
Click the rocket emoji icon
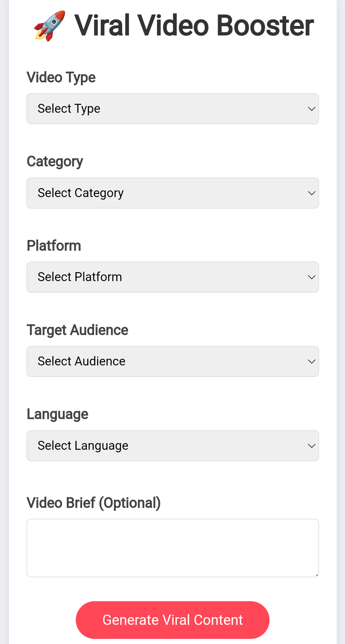(50, 26)
